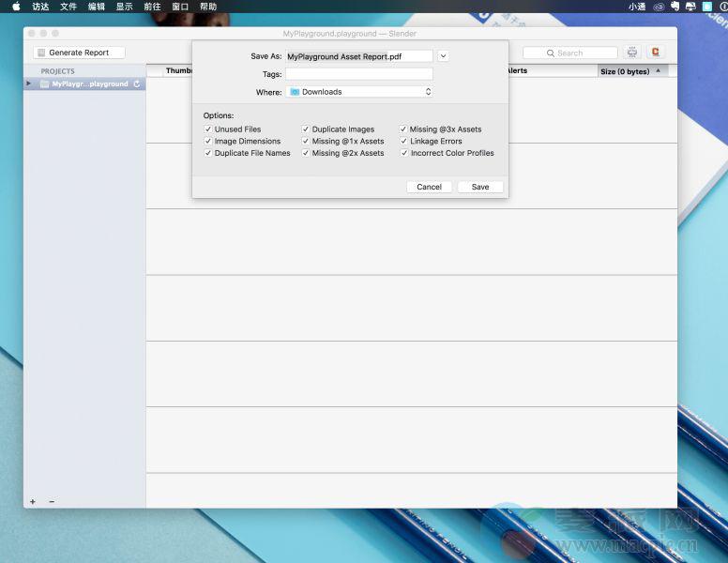The height and width of the screenshot is (563, 728).
Task: Click the plus icon to add project
Action: pyautogui.click(x=33, y=502)
